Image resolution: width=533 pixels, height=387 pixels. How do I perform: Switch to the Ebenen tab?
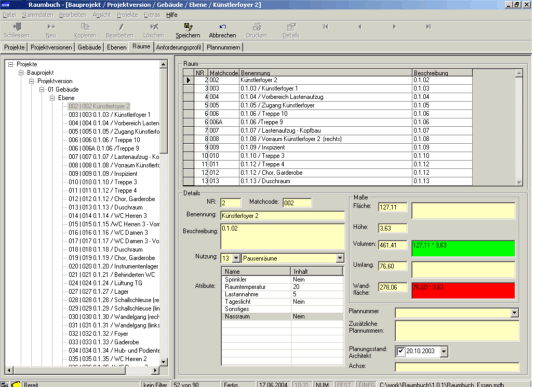click(117, 47)
